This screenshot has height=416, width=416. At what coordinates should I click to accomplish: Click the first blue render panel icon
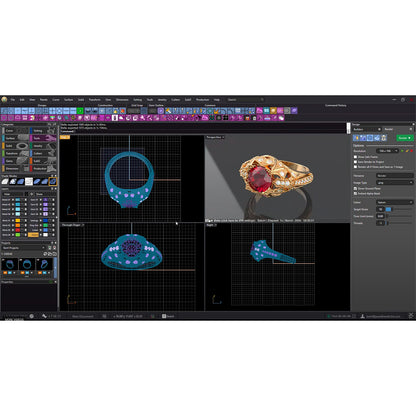click(x=356, y=138)
